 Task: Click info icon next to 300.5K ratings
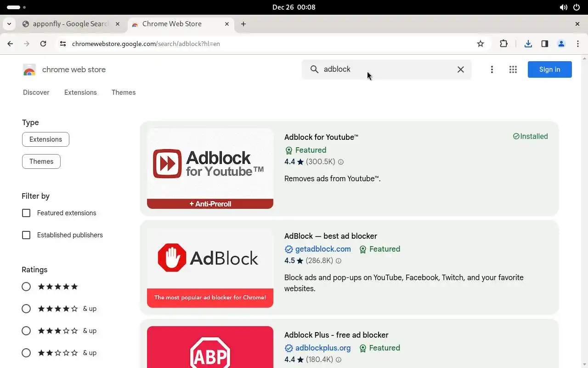341,162
